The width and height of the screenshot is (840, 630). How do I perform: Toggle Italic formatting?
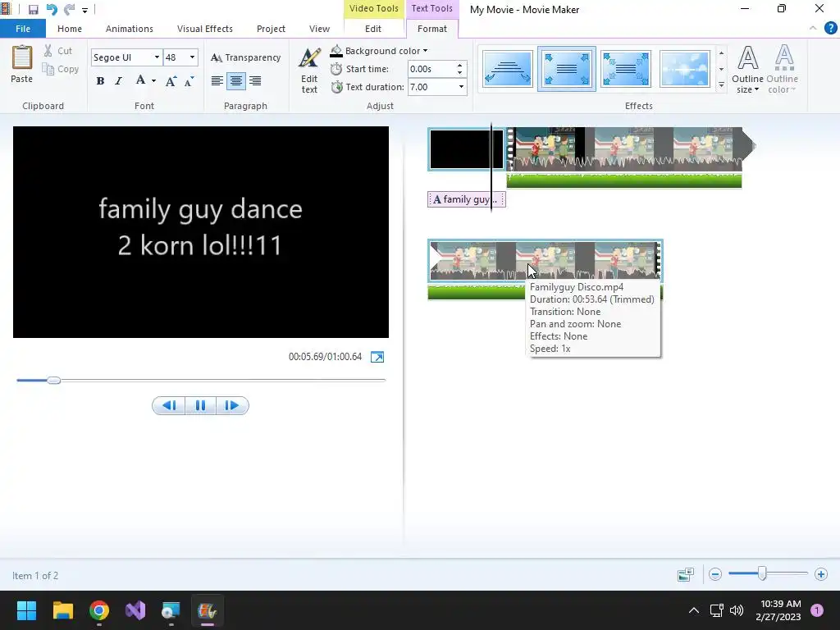(x=118, y=81)
